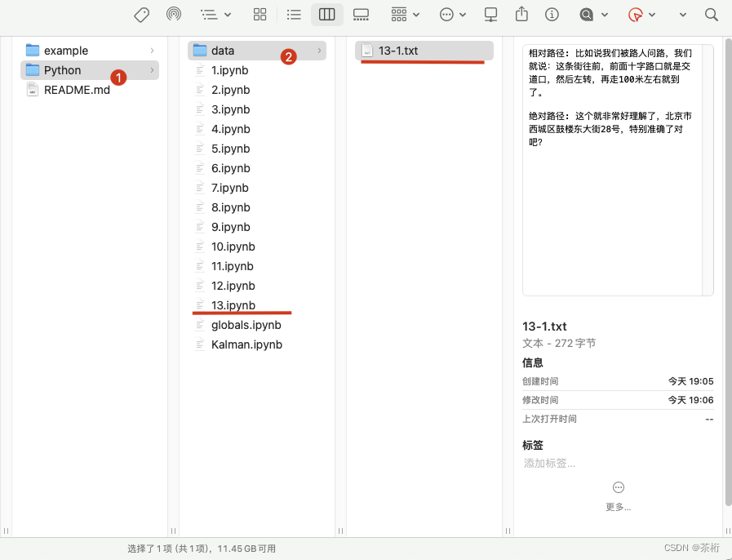732x560 pixels.
Task: Click the 创建时间 row in info
Action: pyautogui.click(x=618, y=381)
